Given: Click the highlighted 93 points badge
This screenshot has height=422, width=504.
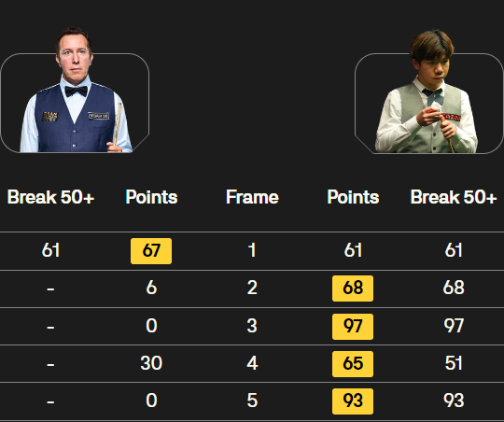Looking at the screenshot, I should coord(353,401).
